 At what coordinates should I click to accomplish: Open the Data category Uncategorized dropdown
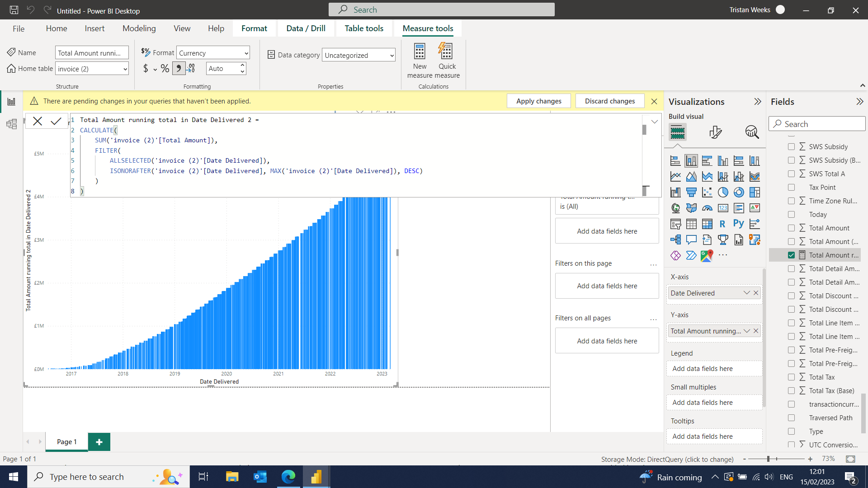click(x=359, y=55)
